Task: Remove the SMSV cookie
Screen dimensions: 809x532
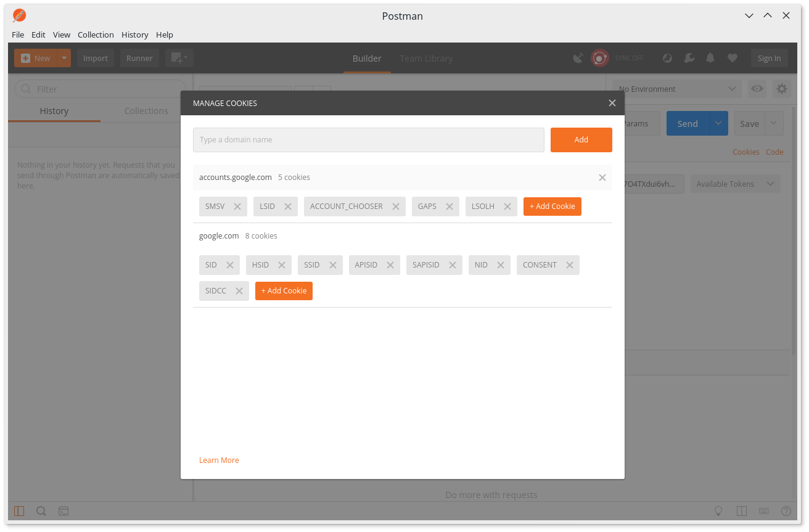Action: click(x=237, y=207)
